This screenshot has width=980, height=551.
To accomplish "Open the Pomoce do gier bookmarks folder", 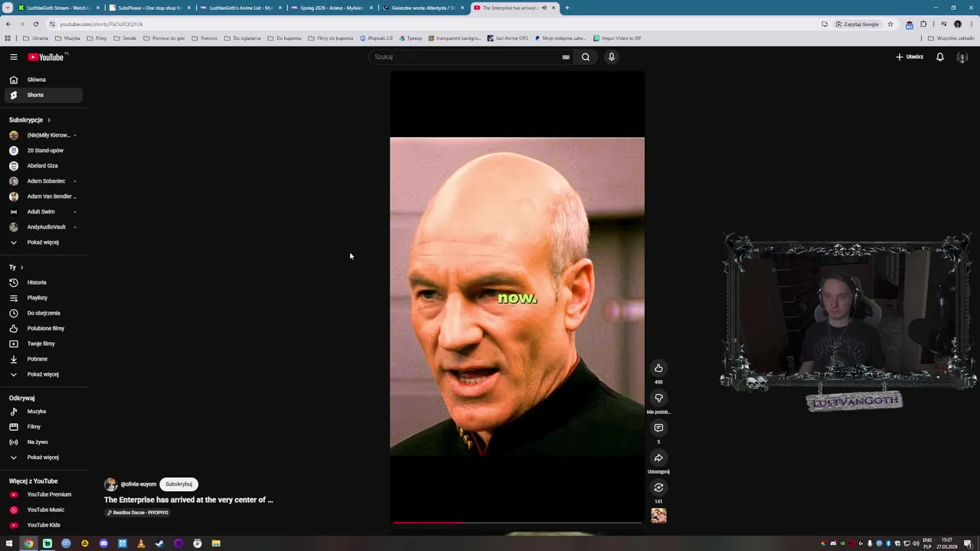I will 164,38.
